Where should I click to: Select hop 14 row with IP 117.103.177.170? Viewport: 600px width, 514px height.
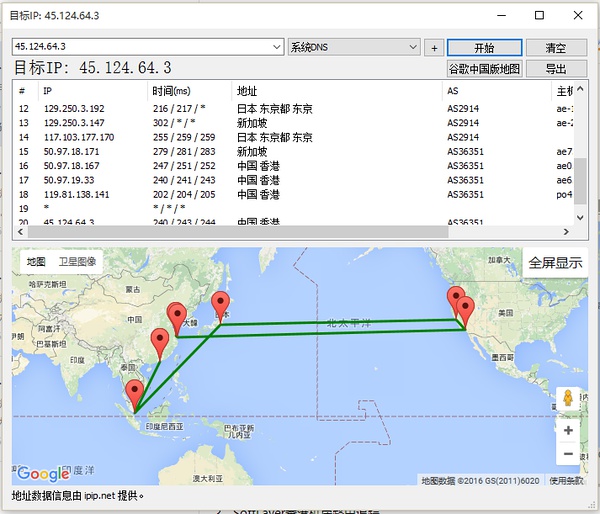[80, 137]
